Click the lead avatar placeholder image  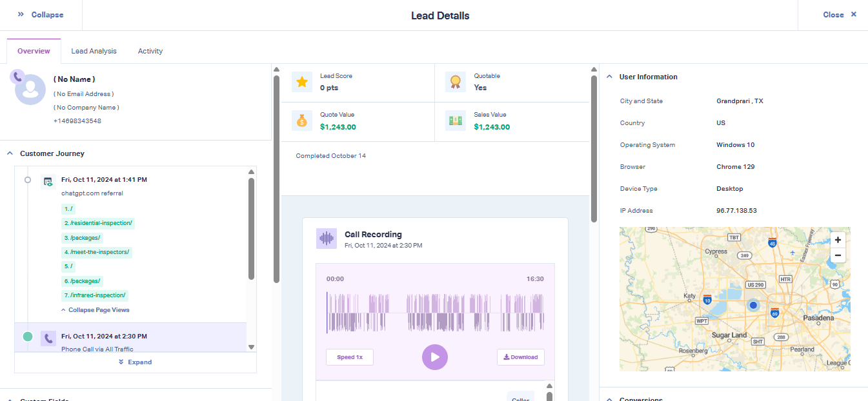(x=30, y=89)
